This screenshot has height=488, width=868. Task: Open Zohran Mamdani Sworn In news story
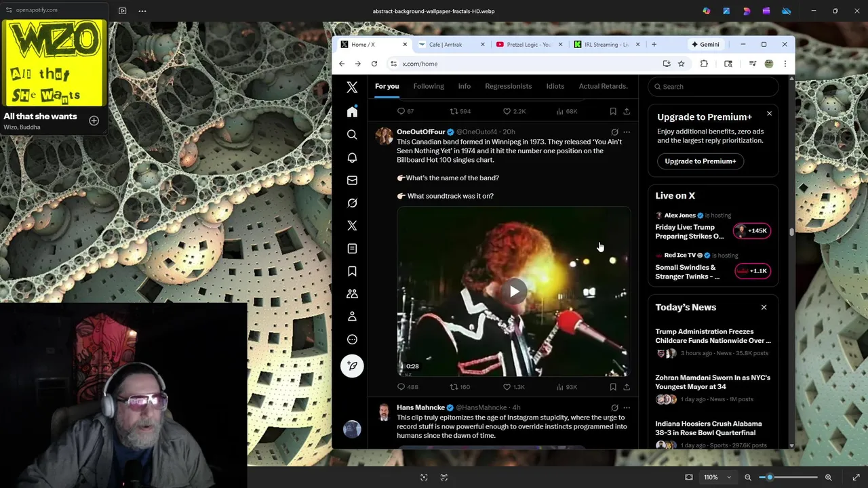[x=713, y=382]
